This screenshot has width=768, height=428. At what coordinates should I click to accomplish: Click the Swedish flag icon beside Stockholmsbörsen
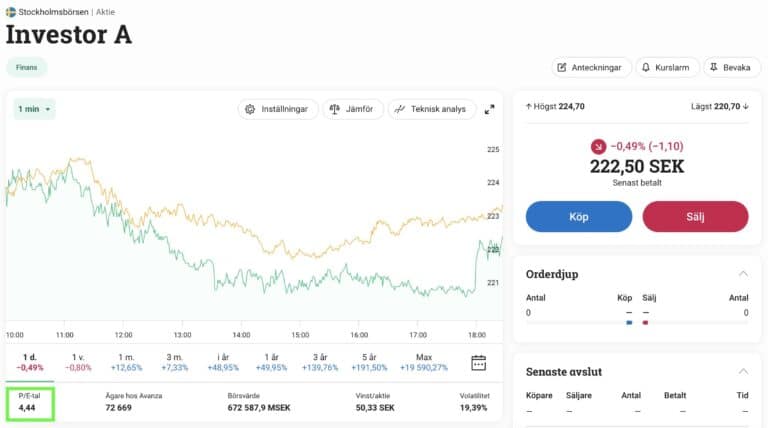[x=11, y=12]
